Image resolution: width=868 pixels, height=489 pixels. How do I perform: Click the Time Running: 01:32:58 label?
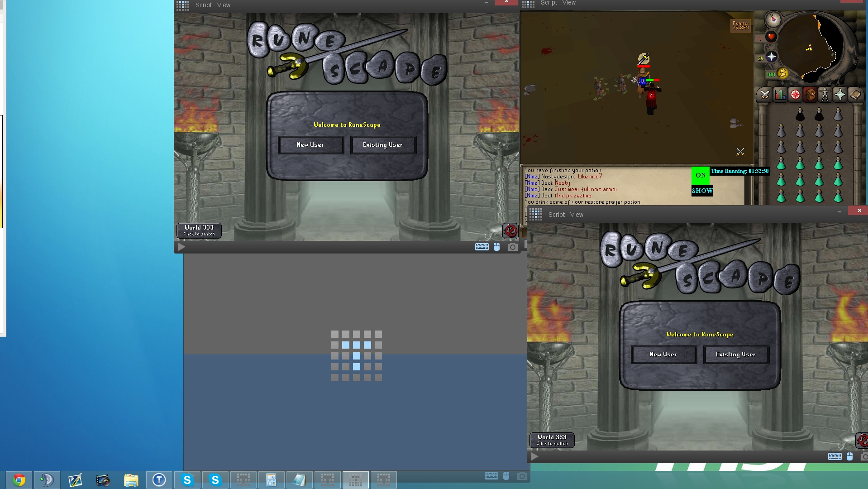(739, 171)
